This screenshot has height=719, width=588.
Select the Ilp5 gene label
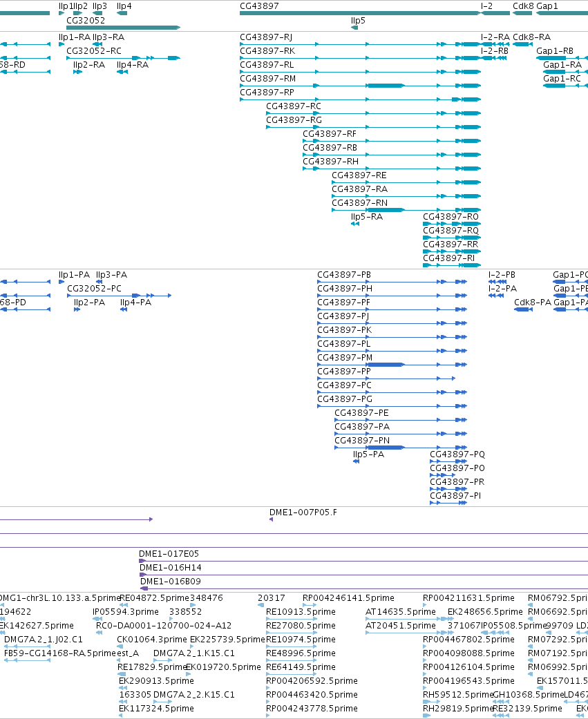click(x=358, y=21)
